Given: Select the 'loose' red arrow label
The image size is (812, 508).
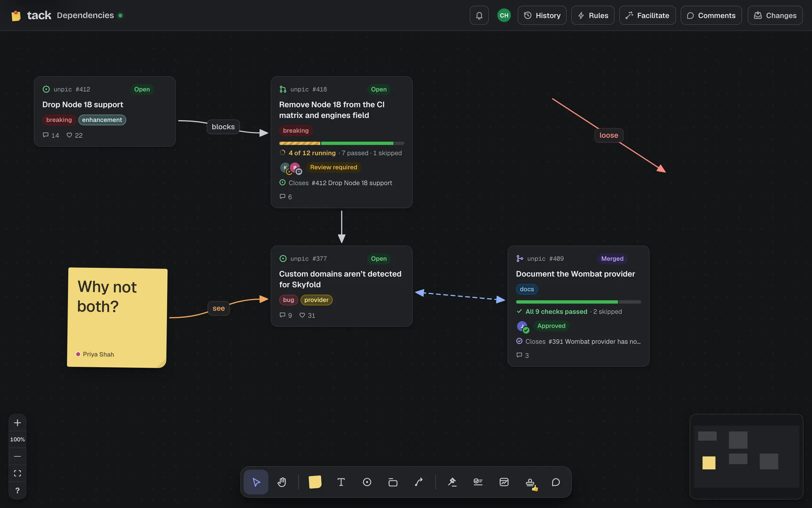Looking at the screenshot, I should [x=609, y=135].
